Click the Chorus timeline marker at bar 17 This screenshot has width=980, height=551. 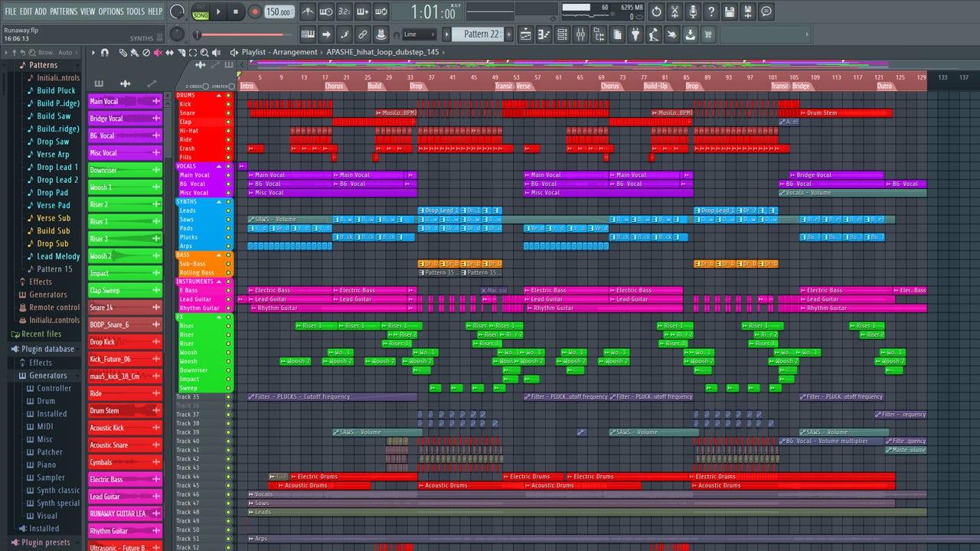click(x=334, y=86)
